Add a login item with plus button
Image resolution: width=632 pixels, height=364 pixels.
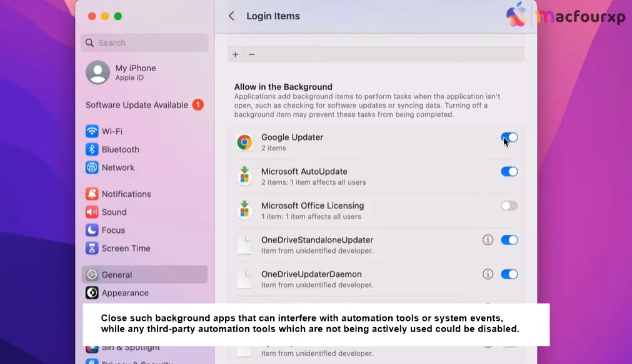(236, 54)
